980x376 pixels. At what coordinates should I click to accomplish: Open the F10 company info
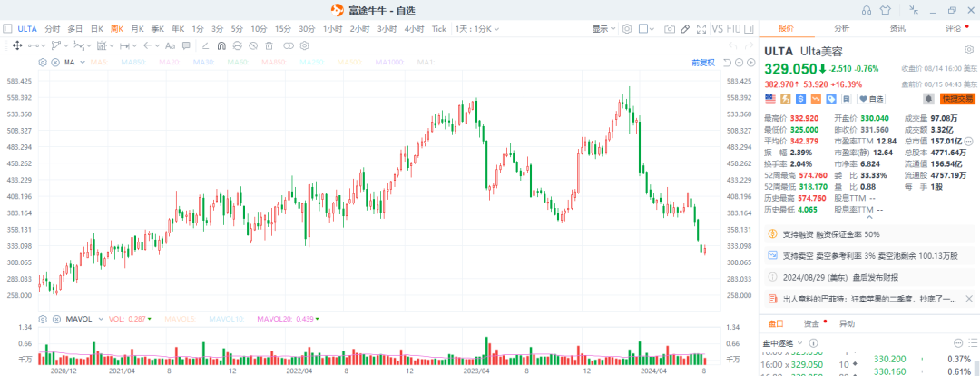(x=734, y=29)
